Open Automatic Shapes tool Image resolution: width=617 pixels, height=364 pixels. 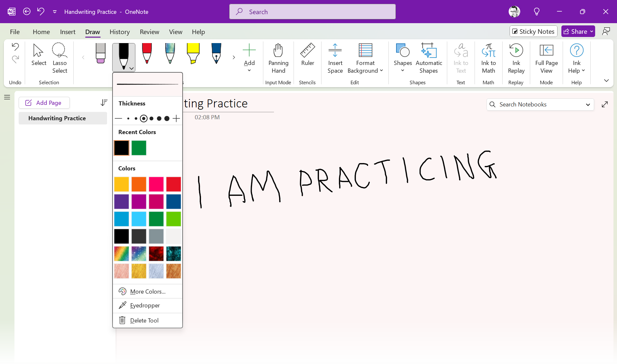pos(429,58)
